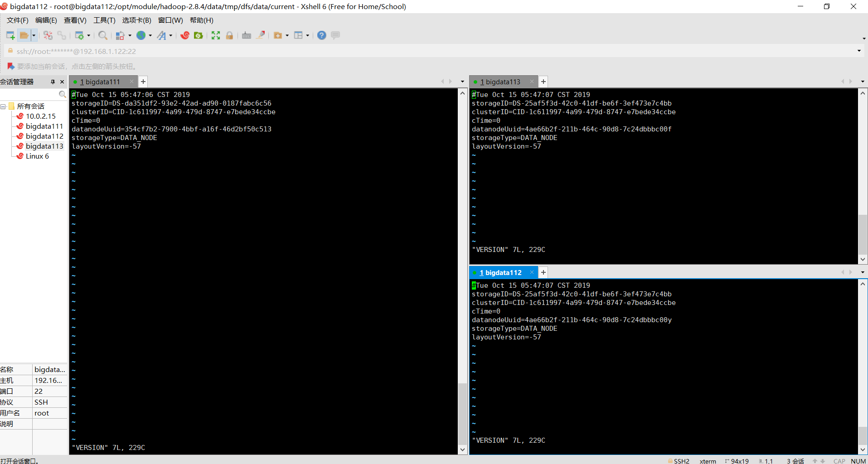
Task: Open the 窗口(W) menu
Action: click(x=170, y=20)
